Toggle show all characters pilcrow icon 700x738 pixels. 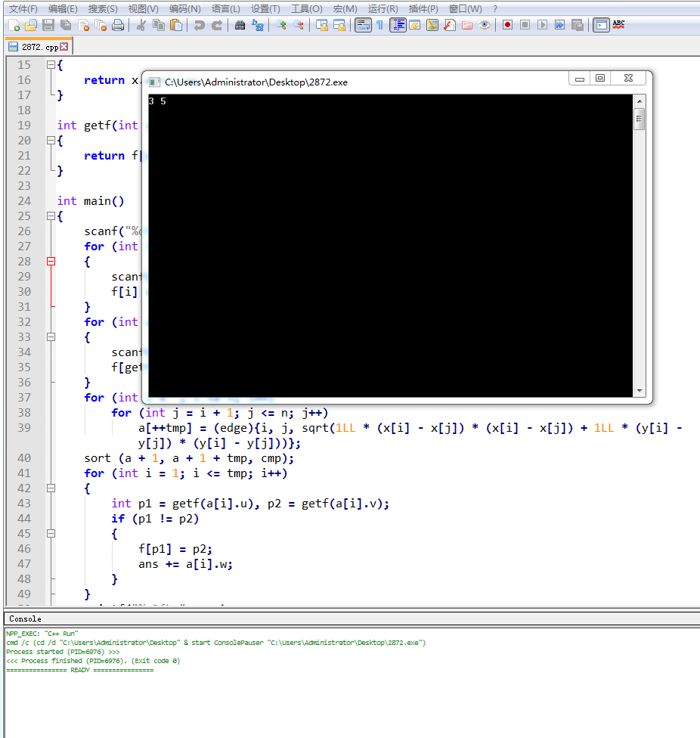tap(379, 25)
